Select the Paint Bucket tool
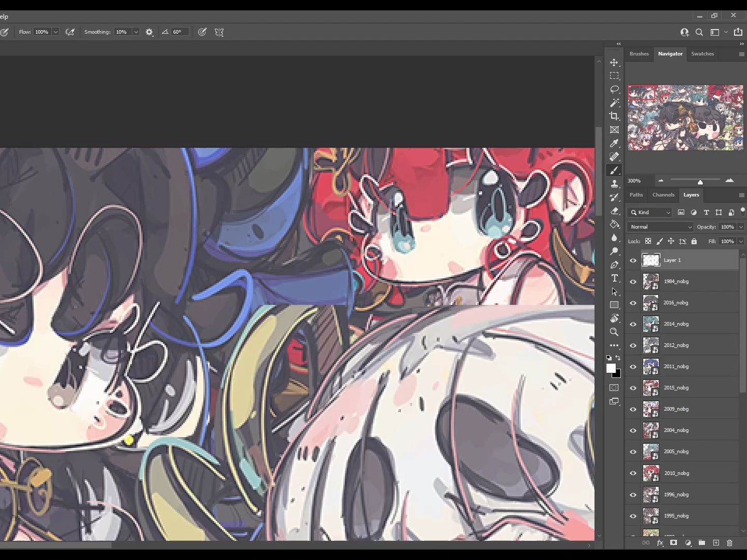The height and width of the screenshot is (560, 747). 614,225
